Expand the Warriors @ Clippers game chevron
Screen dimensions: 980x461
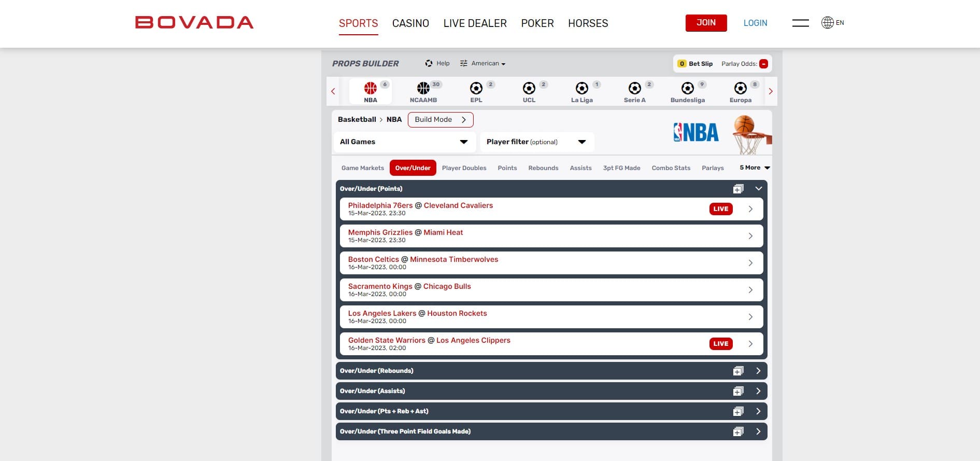[750, 344]
